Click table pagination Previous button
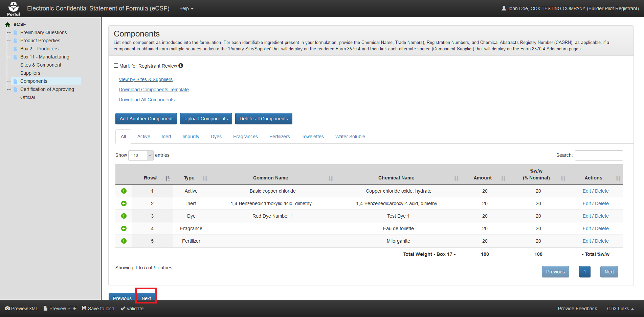 (555, 272)
